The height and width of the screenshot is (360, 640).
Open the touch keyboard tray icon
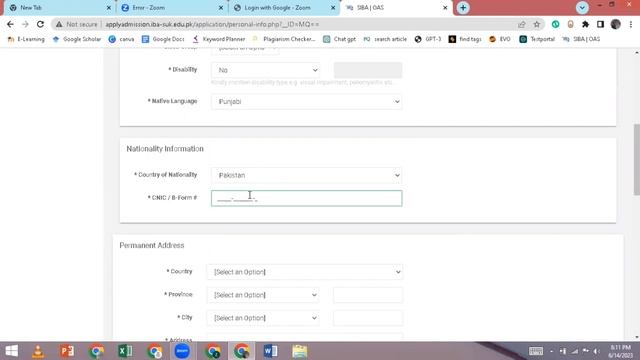coord(536,351)
